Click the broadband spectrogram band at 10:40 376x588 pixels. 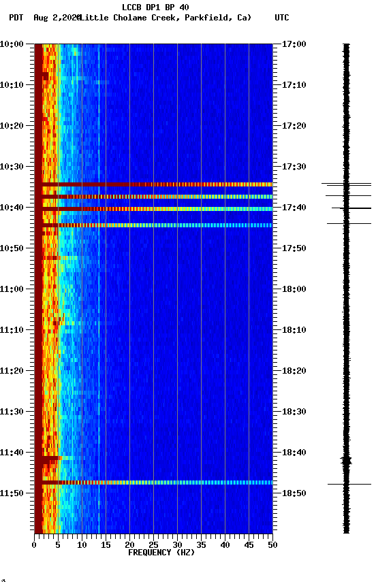(153, 209)
